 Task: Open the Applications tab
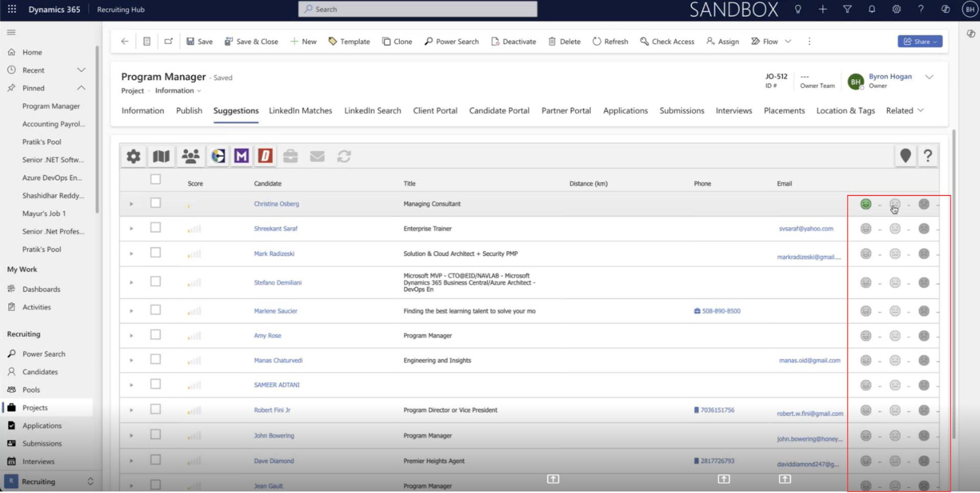[625, 111]
